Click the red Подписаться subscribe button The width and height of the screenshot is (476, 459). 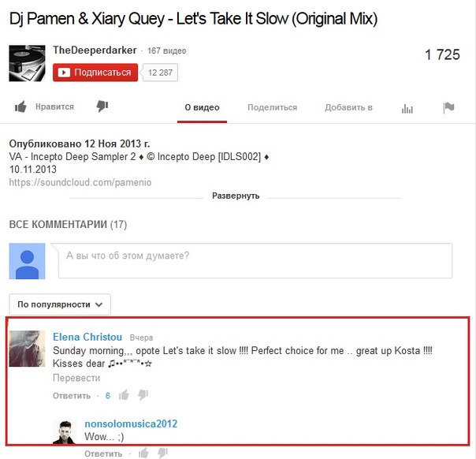(x=95, y=73)
